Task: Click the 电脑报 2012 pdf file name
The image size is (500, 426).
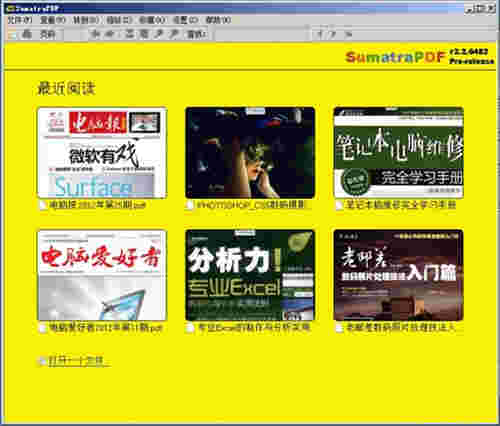Action: click(x=98, y=205)
